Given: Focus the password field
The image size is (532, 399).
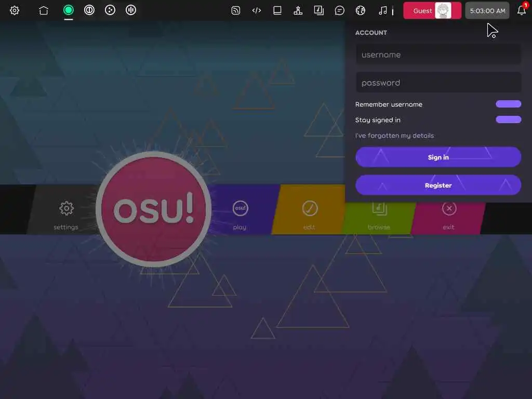Looking at the screenshot, I should click(x=438, y=83).
